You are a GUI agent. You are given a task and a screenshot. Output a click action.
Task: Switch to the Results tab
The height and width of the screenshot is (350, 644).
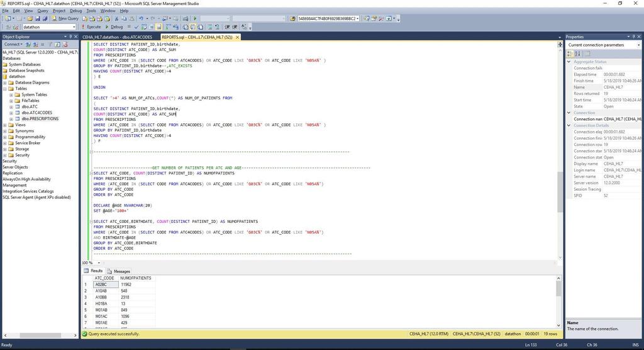click(93, 271)
